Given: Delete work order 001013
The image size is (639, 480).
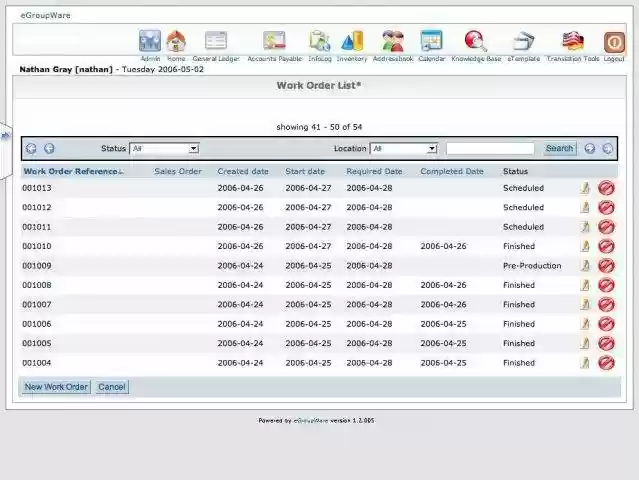Looking at the screenshot, I should 606,188.
